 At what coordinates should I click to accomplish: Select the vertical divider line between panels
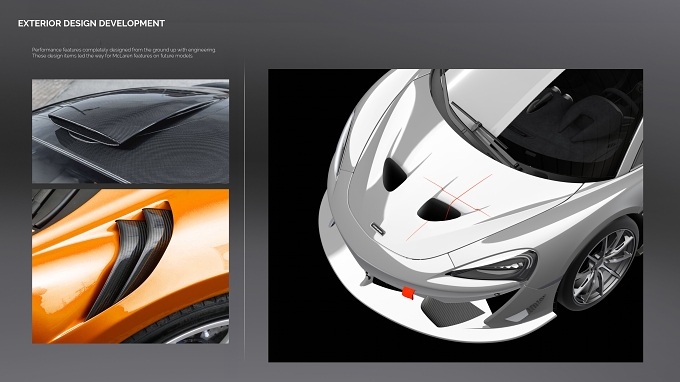click(x=245, y=211)
